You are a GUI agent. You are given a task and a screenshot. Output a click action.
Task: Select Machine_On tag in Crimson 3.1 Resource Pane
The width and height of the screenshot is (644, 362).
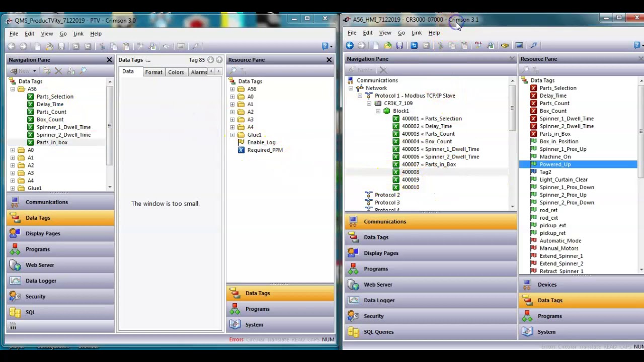coord(555,157)
